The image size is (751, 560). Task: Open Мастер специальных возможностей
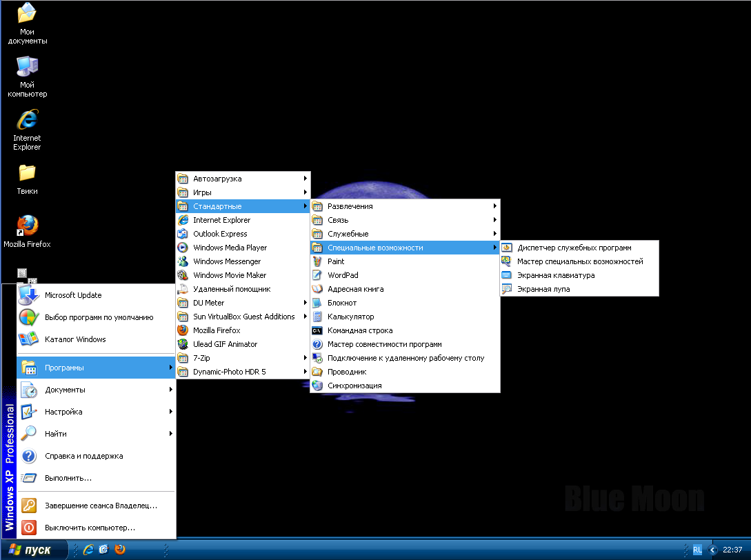click(x=579, y=261)
